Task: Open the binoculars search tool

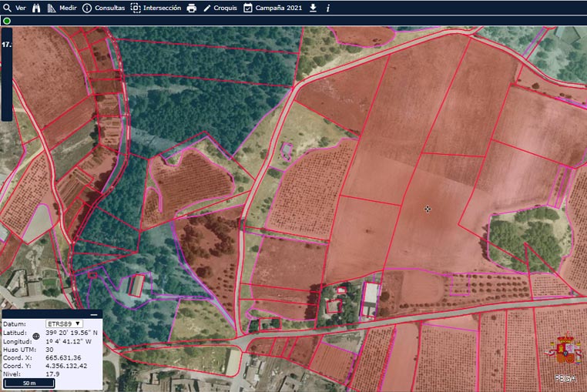Action: point(35,8)
